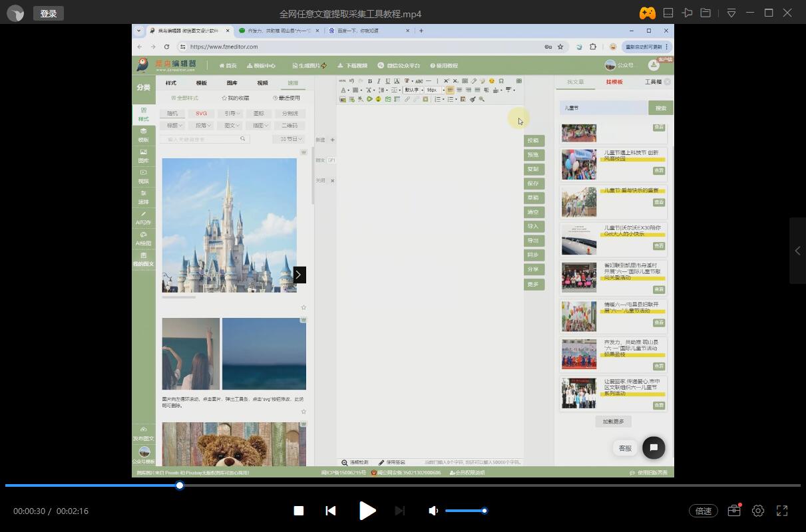
Task: Toggle pin window on top
Action: pos(687,13)
